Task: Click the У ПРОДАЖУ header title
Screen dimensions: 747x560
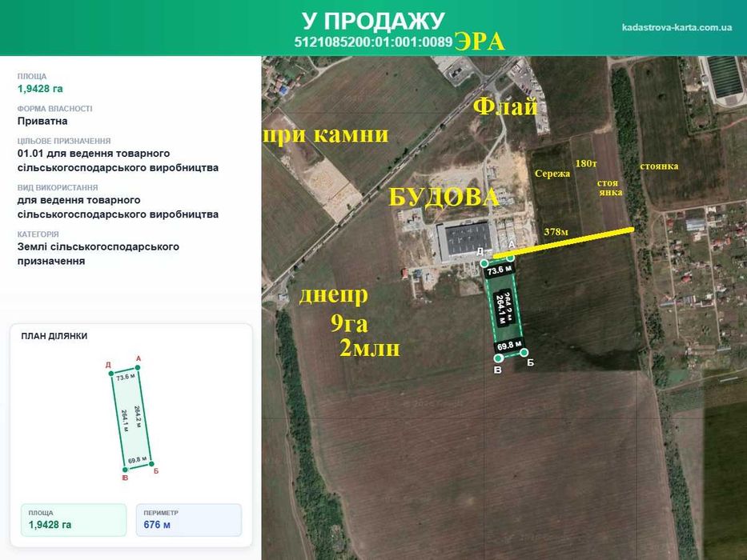Action: 373,21
